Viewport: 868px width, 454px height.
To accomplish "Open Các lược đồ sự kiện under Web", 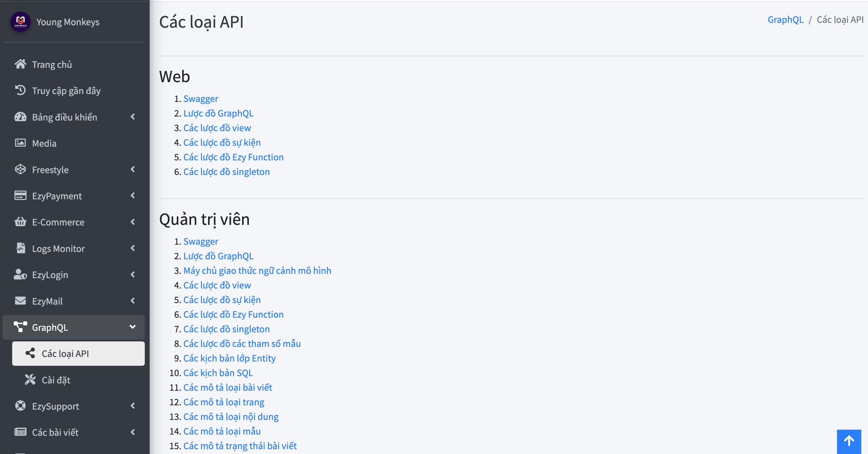I will click(x=222, y=143).
